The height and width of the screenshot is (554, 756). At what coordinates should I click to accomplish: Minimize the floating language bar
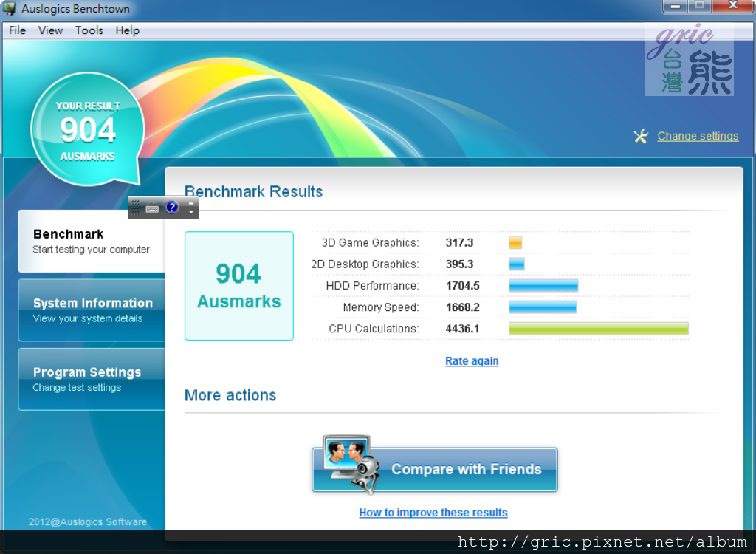tap(191, 203)
